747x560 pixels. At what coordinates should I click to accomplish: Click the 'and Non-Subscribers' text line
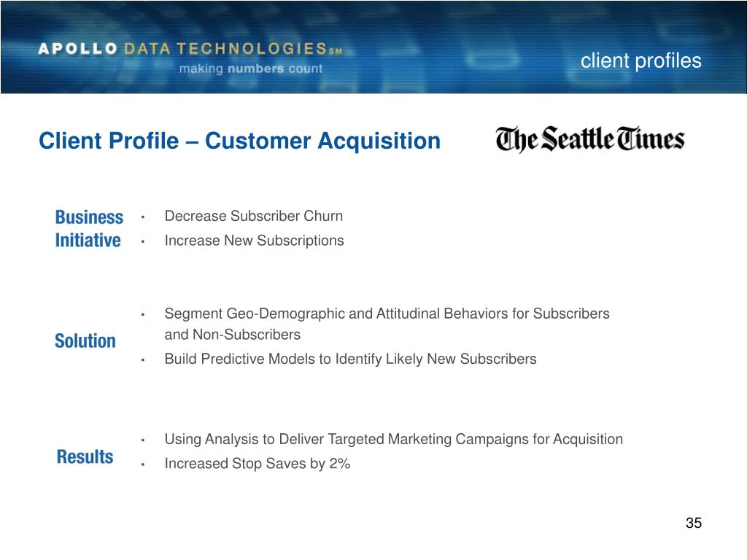[233, 335]
